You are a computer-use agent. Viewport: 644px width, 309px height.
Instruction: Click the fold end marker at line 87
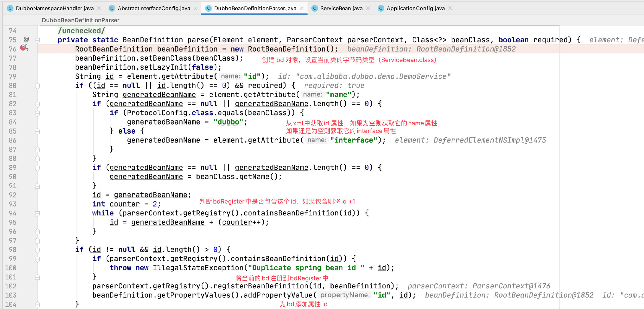pyautogui.click(x=37, y=149)
